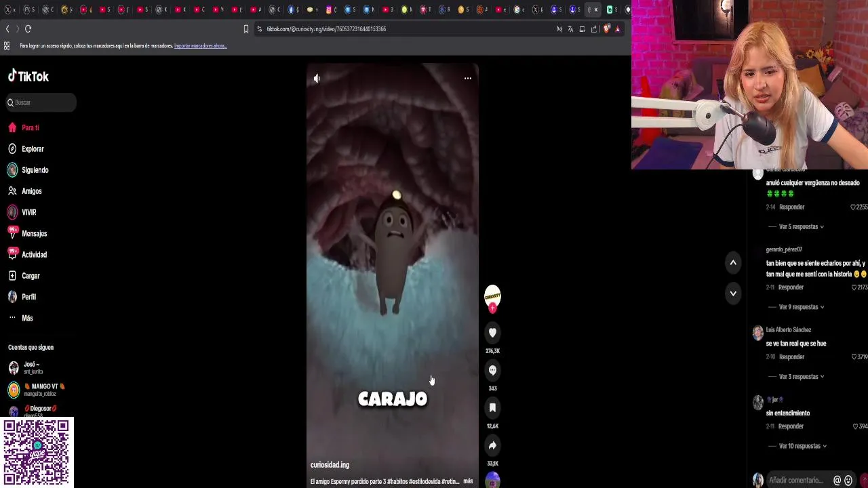868x488 pixels.
Task: Close the active browser tab
Action: [596, 9]
